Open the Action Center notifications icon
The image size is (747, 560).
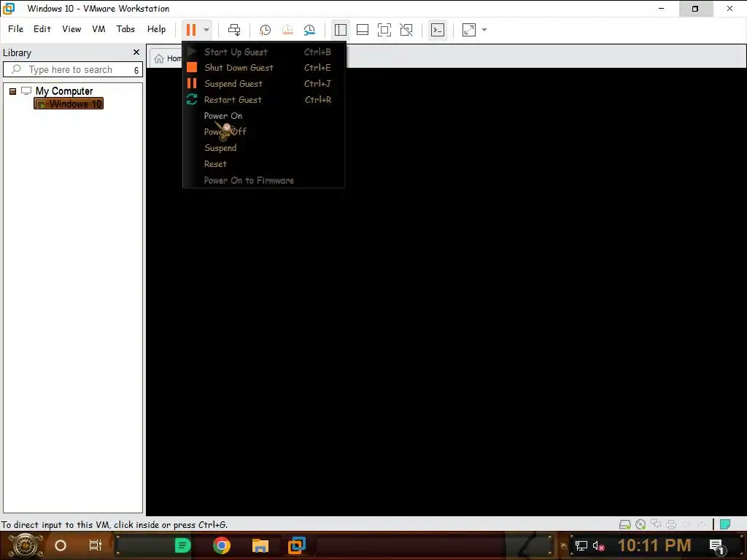point(717,547)
